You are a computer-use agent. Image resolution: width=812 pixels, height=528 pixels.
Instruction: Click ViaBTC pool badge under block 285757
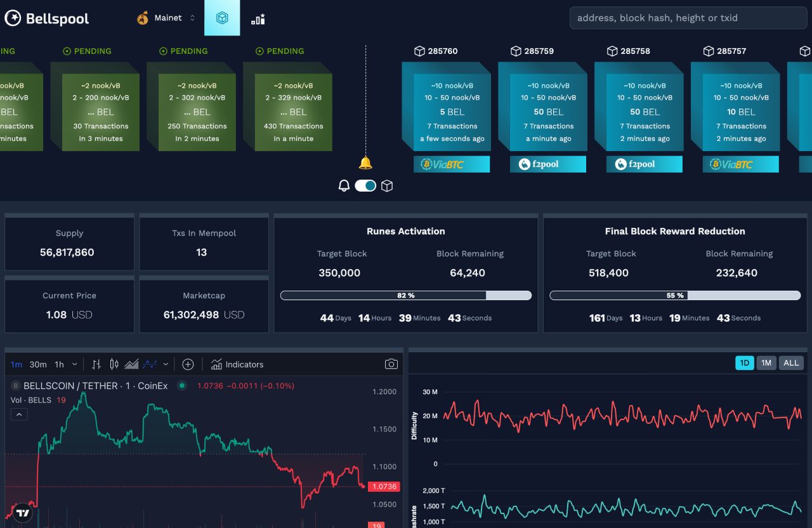741,164
